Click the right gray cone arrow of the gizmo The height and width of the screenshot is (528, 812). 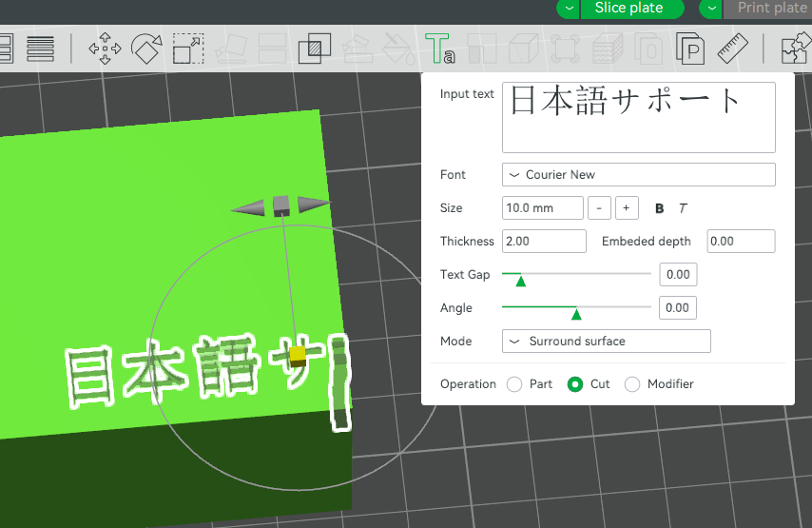pos(315,204)
